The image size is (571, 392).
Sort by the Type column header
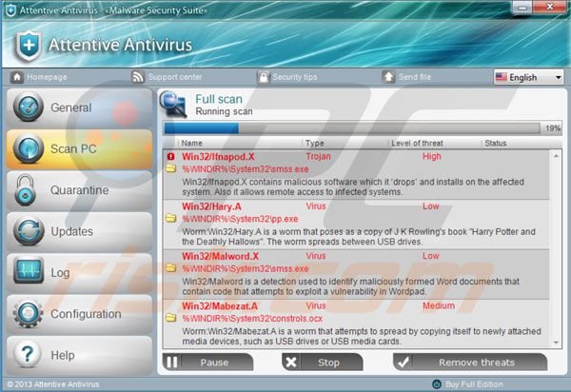click(x=315, y=143)
